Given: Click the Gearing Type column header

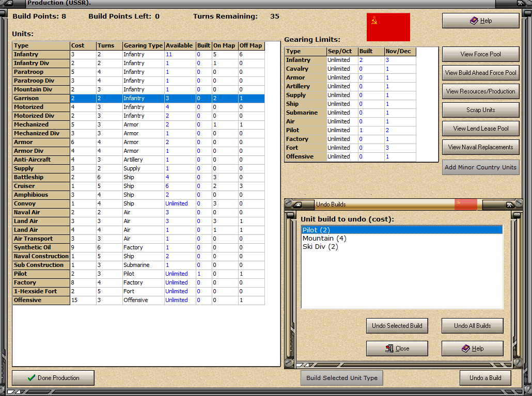Looking at the screenshot, I should [143, 45].
